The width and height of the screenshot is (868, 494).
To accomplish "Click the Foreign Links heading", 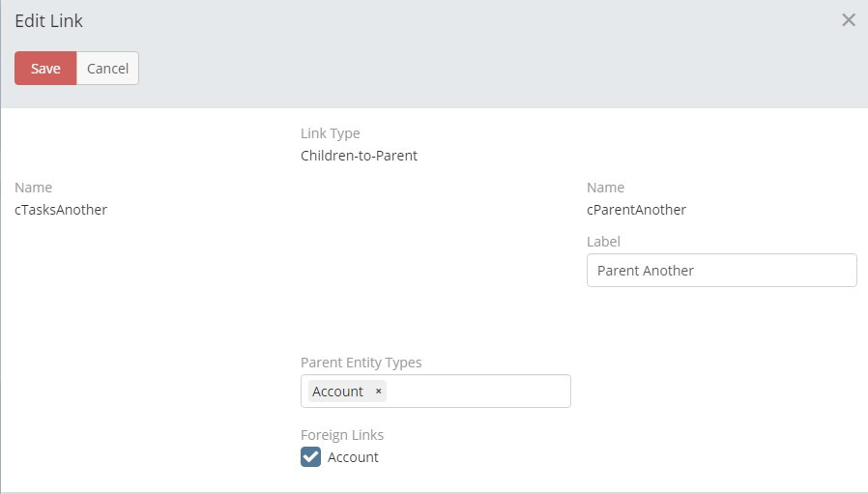I will pyautogui.click(x=342, y=435).
